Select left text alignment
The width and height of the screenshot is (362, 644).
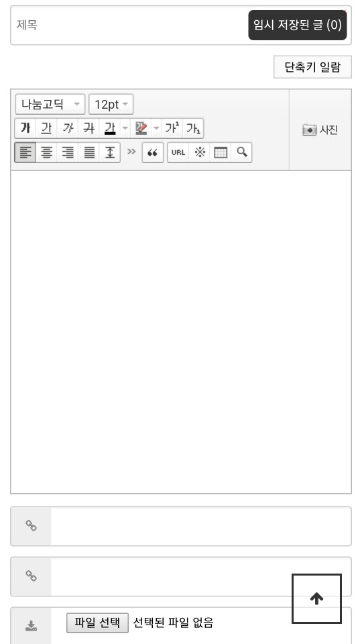tap(25, 153)
